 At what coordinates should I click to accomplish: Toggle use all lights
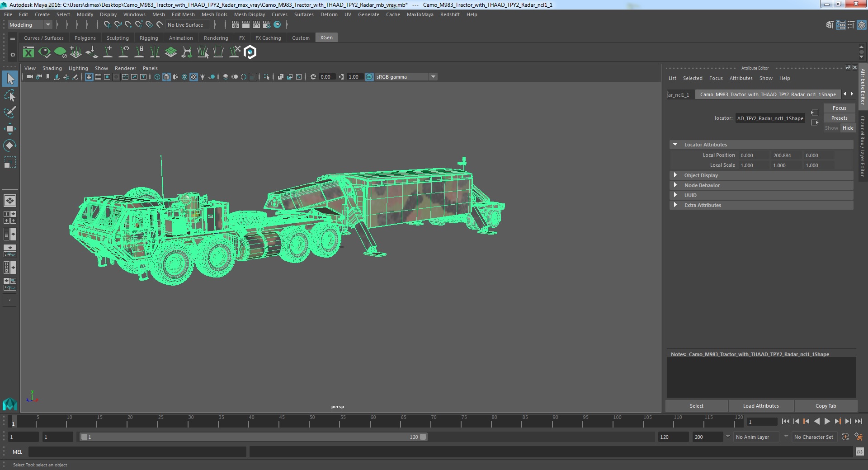pyautogui.click(x=203, y=77)
